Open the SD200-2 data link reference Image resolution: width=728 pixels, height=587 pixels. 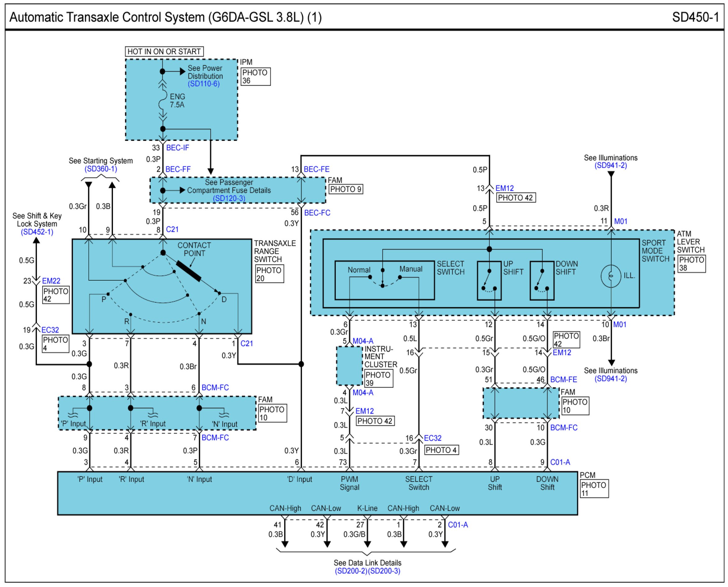click(x=351, y=571)
